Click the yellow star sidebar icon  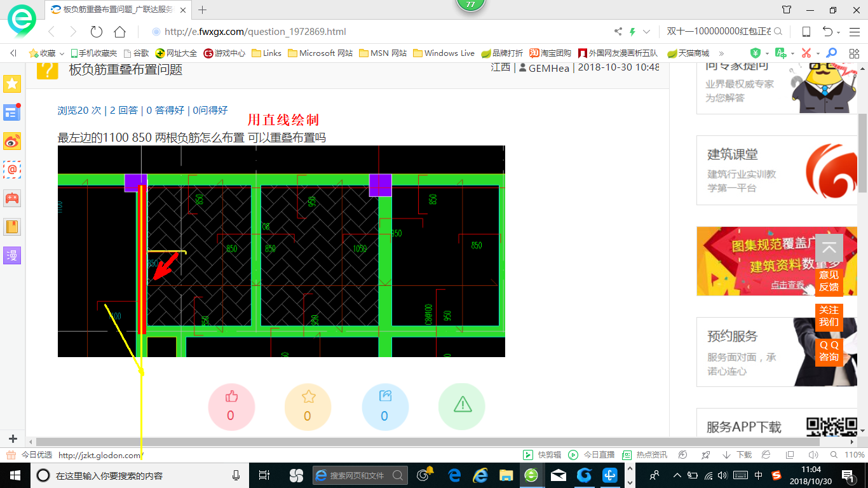(12, 83)
